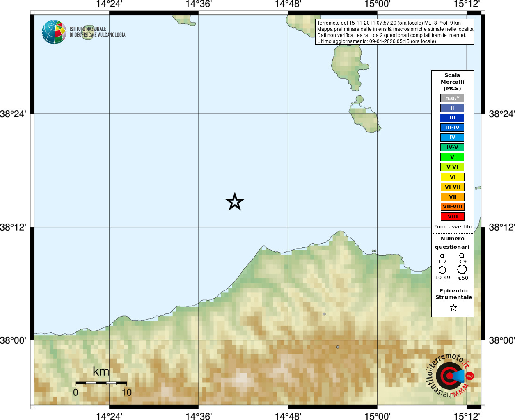This screenshot has height=420, width=515.
Task: Click the green V intensity swatch
Action: (452, 157)
